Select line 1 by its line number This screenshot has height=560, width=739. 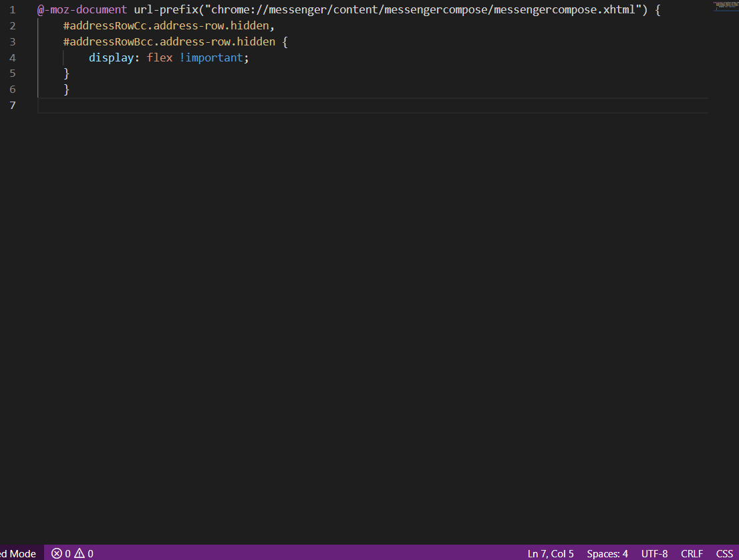pos(13,11)
